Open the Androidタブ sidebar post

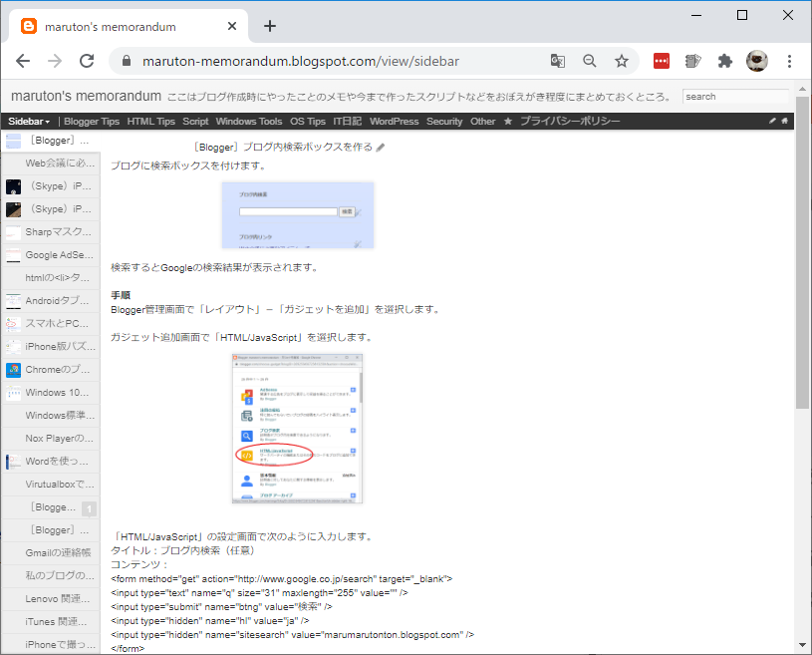pyautogui.click(x=50, y=300)
